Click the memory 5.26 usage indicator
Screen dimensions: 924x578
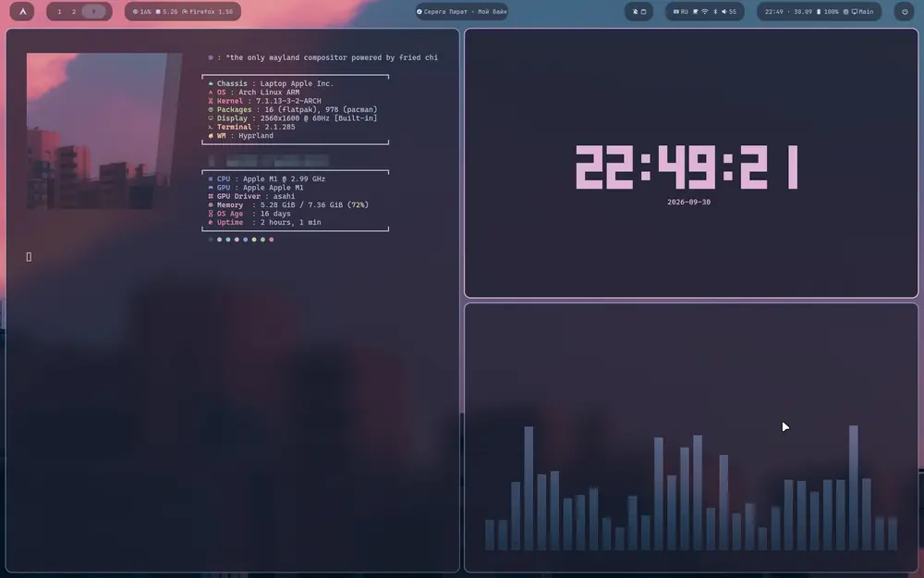pos(166,12)
